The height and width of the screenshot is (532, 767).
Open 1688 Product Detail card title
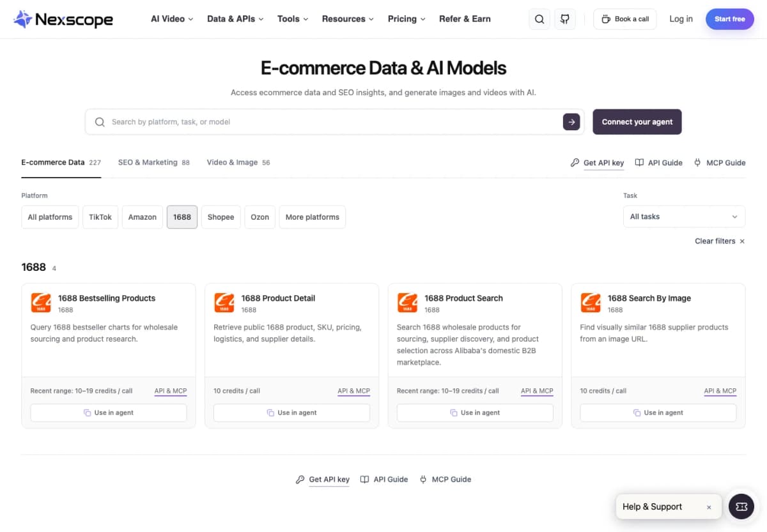(278, 298)
